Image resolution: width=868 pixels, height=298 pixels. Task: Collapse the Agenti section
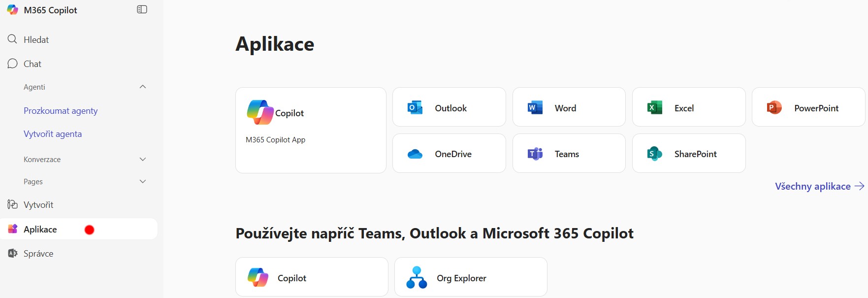pos(143,87)
